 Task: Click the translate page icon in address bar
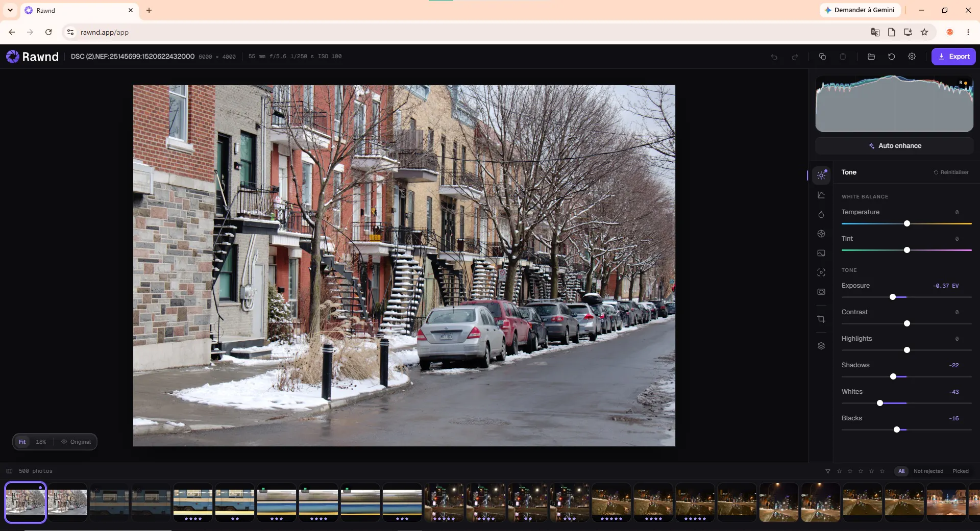(875, 32)
